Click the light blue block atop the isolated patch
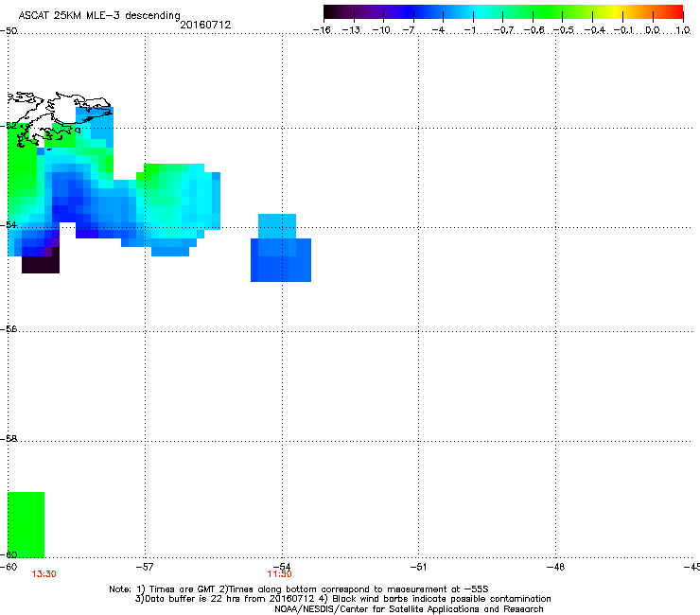This screenshot has height=615, width=700. 277,226
